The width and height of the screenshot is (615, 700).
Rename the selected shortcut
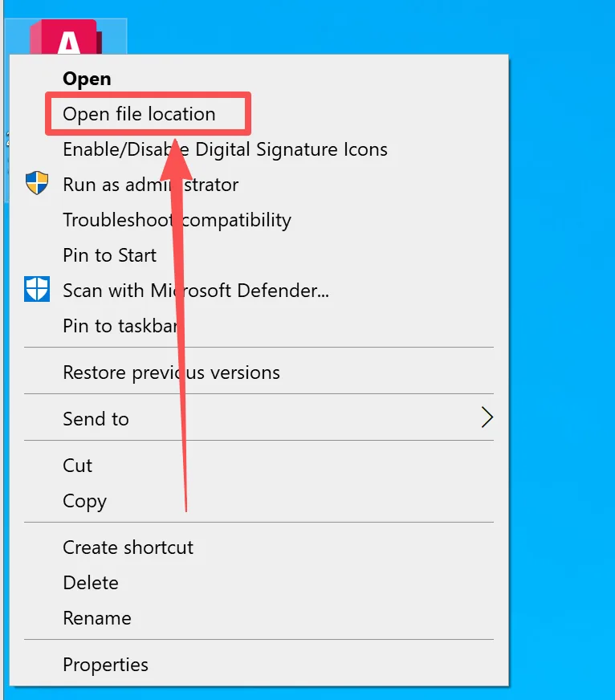tap(96, 618)
